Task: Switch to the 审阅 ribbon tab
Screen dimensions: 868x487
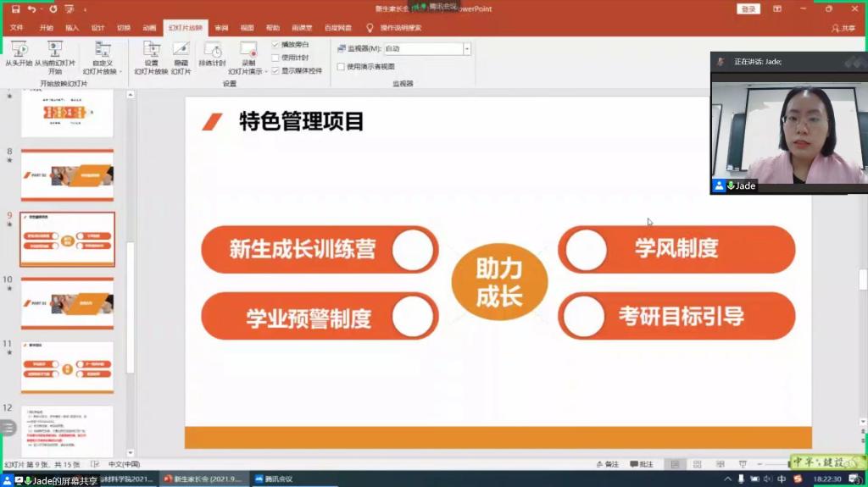Action: pyautogui.click(x=221, y=28)
